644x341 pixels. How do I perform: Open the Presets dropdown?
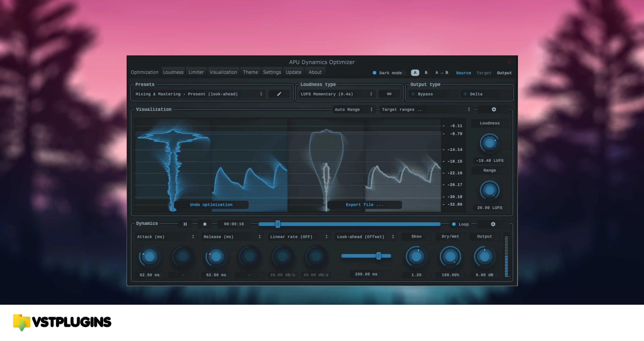pos(199,94)
